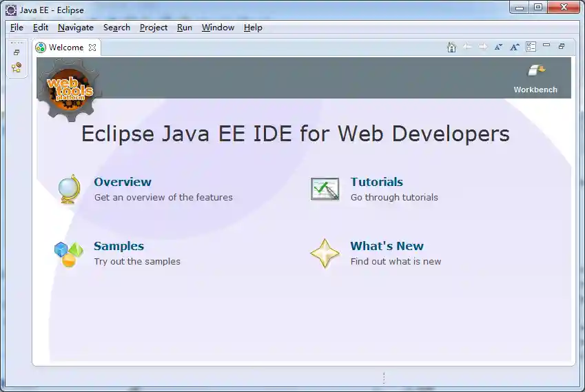This screenshot has height=392, width=585.
Task: Click 'Get an overview of the features' text
Action: click(x=163, y=197)
